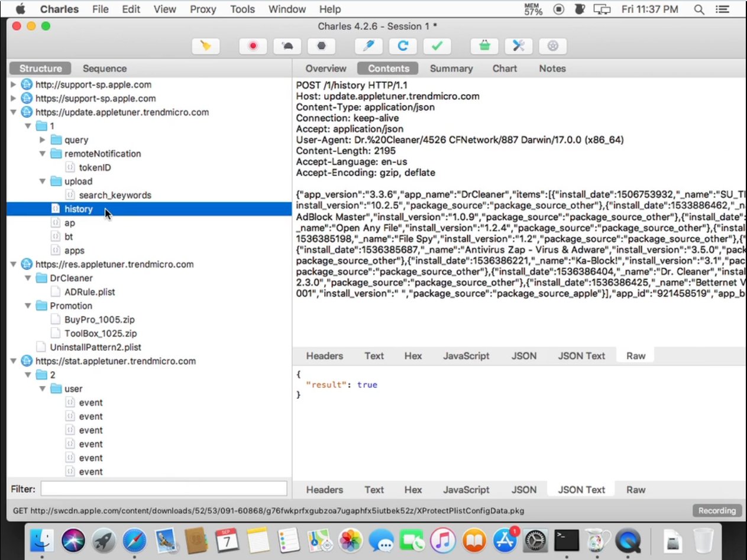Open Photos icon in the Dock

(x=351, y=540)
